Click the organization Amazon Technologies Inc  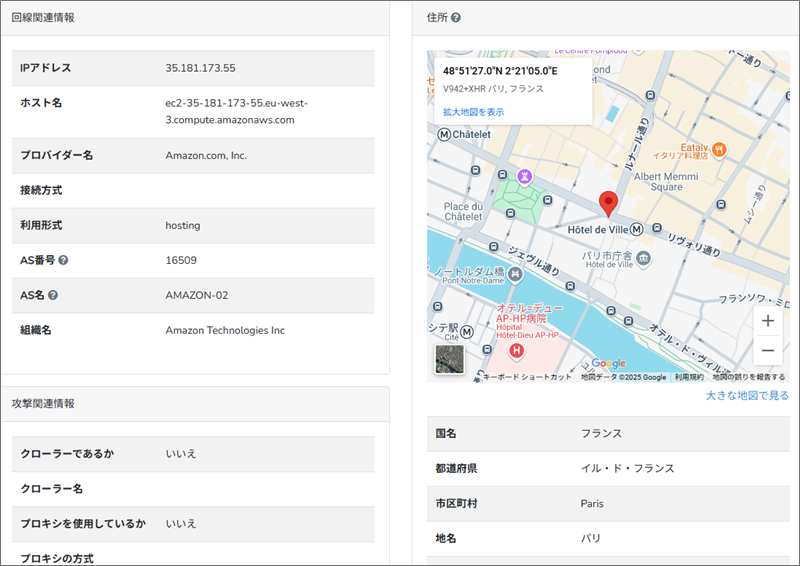tap(225, 330)
